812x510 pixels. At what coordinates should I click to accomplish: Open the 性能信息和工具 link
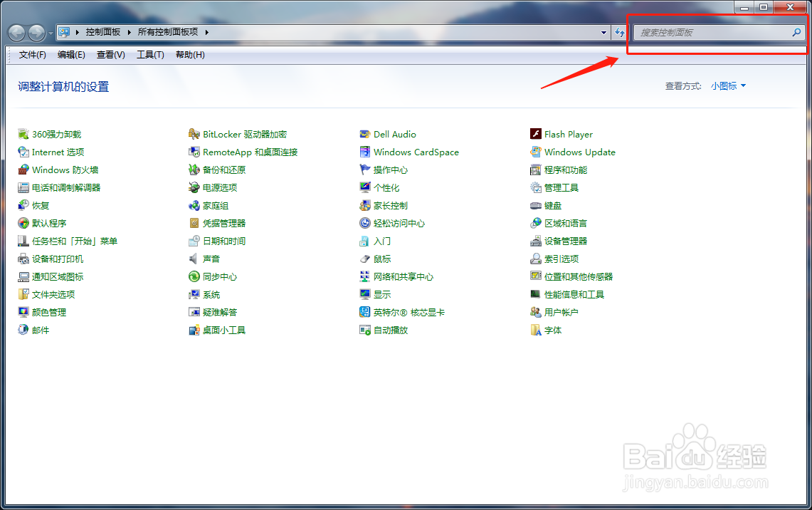(574, 295)
